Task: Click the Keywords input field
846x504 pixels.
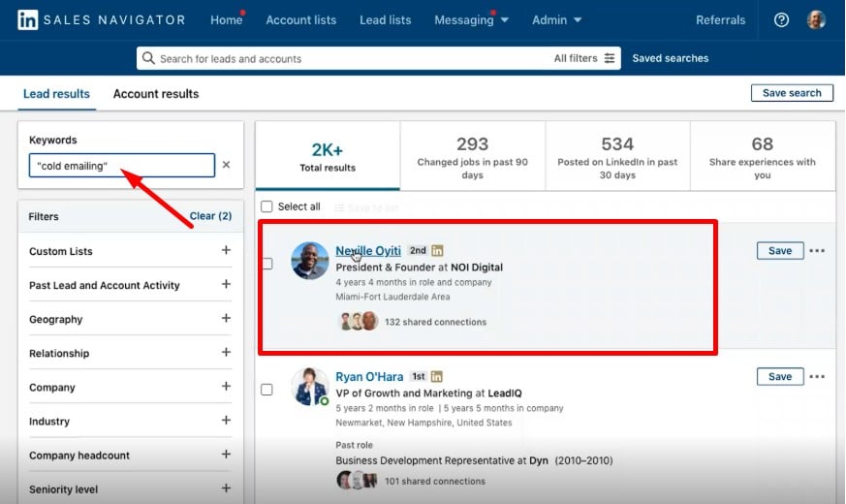Action: [122, 165]
